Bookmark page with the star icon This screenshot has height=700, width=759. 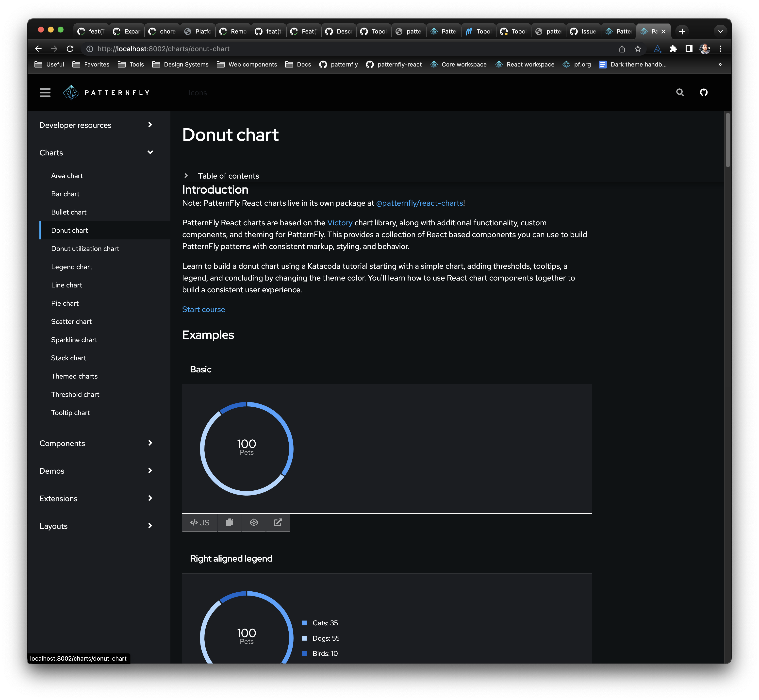[638, 49]
